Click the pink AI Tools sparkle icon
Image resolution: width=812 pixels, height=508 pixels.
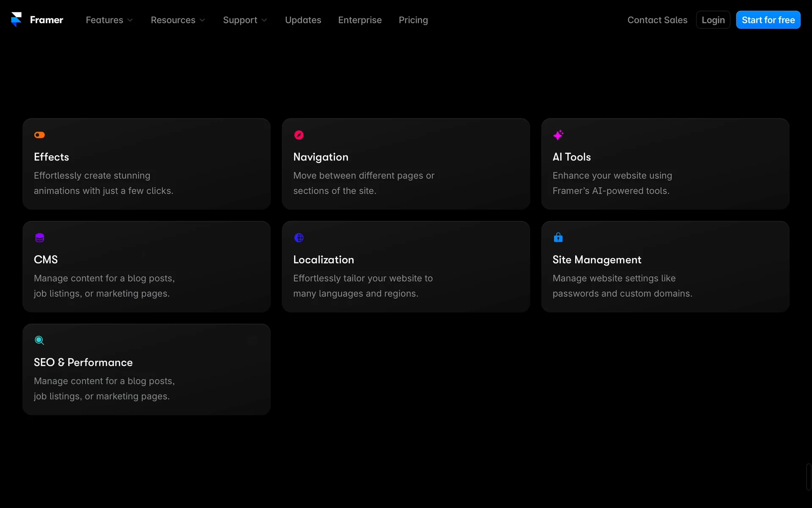[x=558, y=135]
